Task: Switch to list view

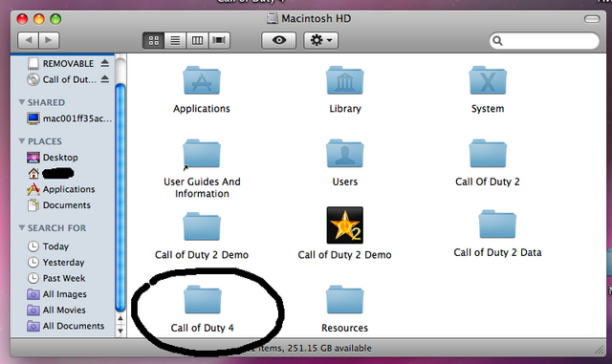Action: pos(175,40)
